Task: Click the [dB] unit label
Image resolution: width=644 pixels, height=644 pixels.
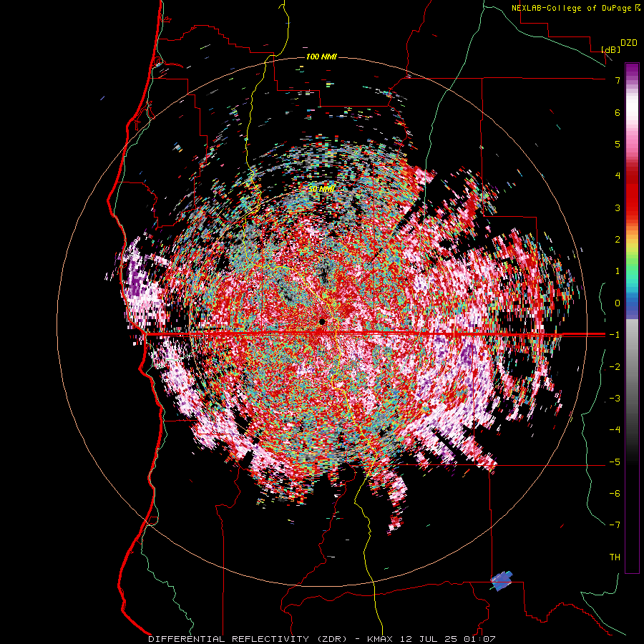Action: click(611, 50)
